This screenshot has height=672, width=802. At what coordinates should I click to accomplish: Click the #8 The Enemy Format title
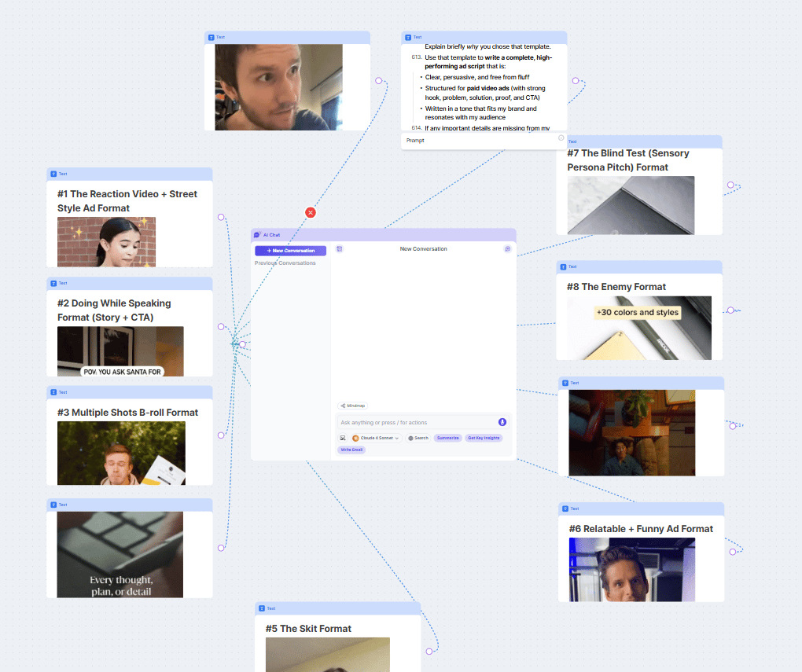[x=616, y=287]
